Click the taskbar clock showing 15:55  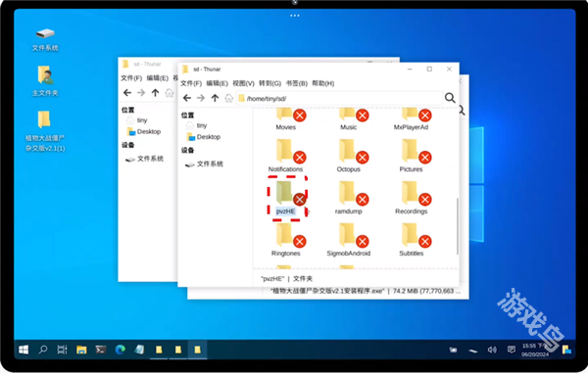[x=535, y=350]
